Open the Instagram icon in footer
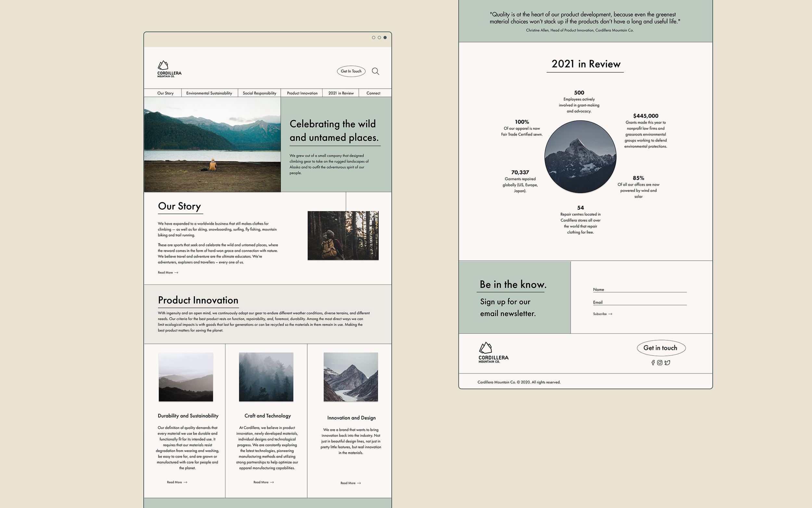The image size is (812, 508). tap(660, 362)
